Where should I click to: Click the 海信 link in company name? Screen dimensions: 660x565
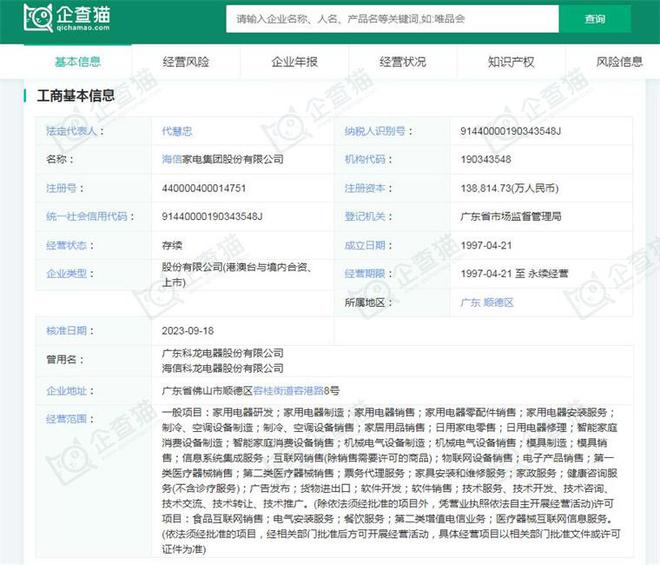[x=172, y=159]
